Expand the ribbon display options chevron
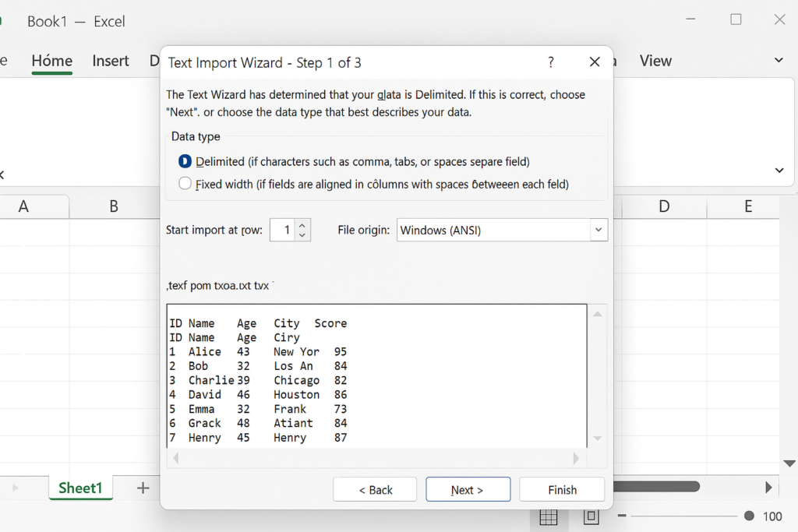Image resolution: width=798 pixels, height=532 pixels. [779, 61]
